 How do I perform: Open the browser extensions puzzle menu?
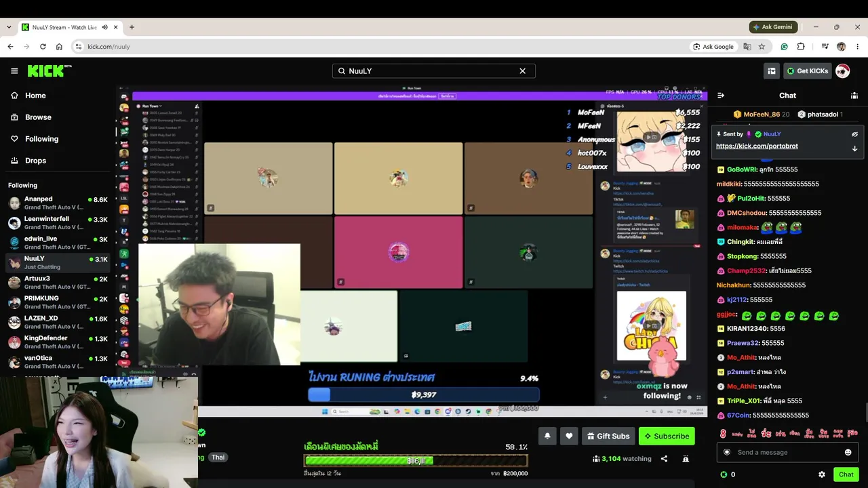801,47
